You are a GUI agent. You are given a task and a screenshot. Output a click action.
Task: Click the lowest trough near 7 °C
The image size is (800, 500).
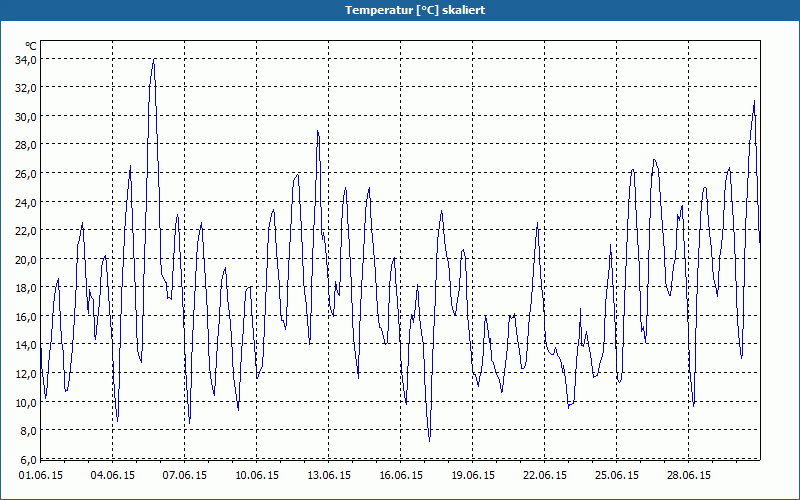[x=429, y=440]
